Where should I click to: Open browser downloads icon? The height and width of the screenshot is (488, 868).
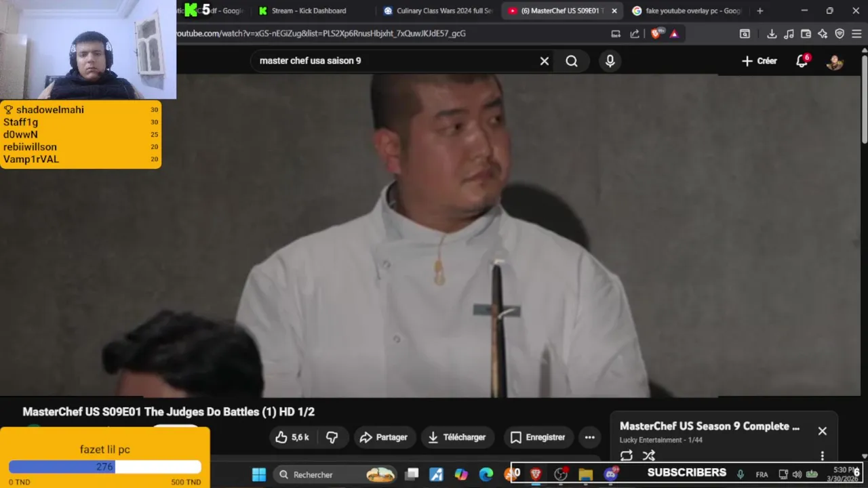pyautogui.click(x=772, y=34)
